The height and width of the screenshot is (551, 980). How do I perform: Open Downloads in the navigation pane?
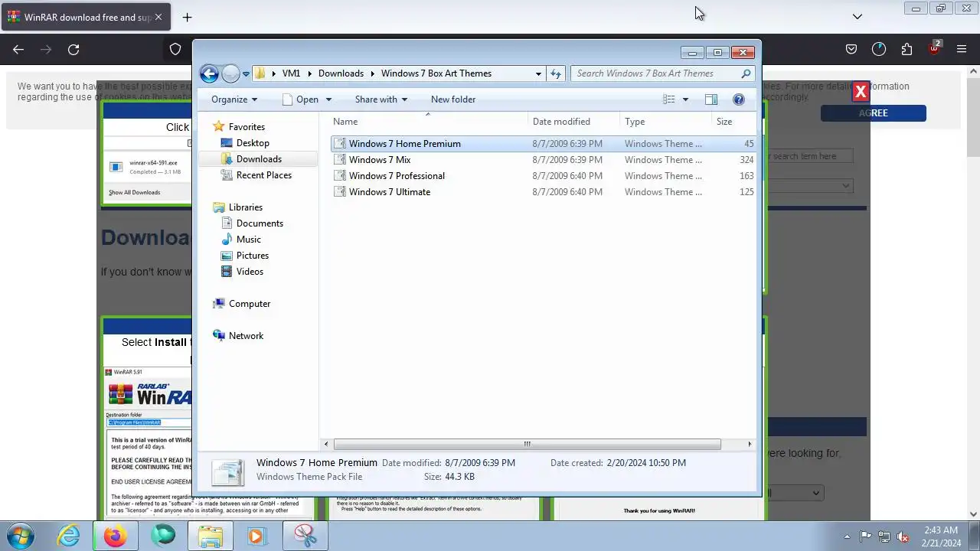point(259,159)
